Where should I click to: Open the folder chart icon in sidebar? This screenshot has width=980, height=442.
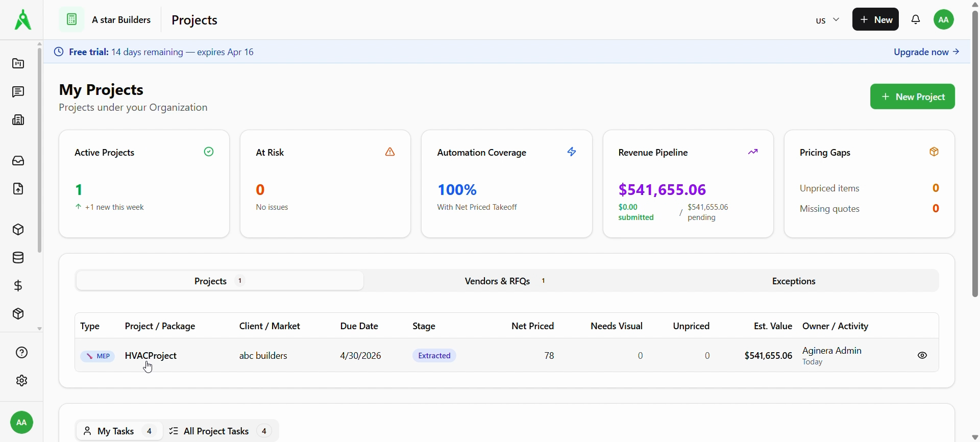(18, 64)
